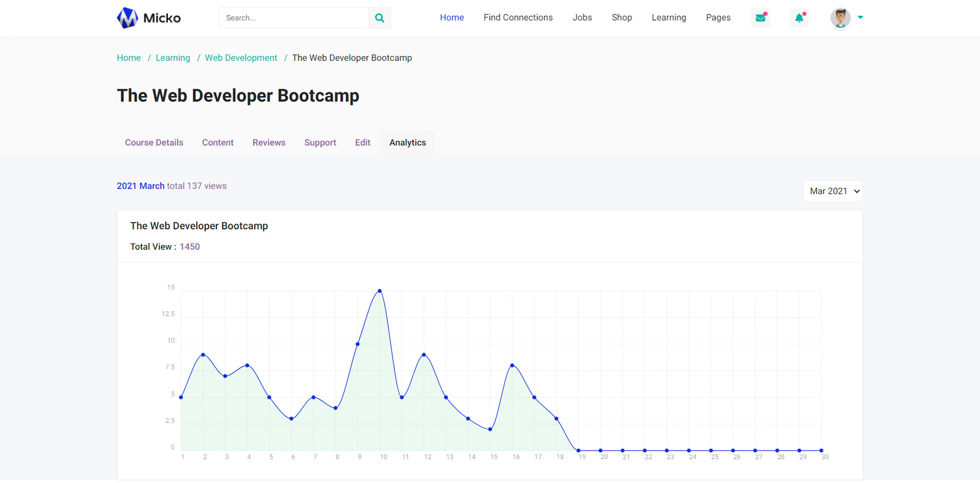Go to the Edit tab
This screenshot has width=980, height=483.
pyautogui.click(x=363, y=143)
